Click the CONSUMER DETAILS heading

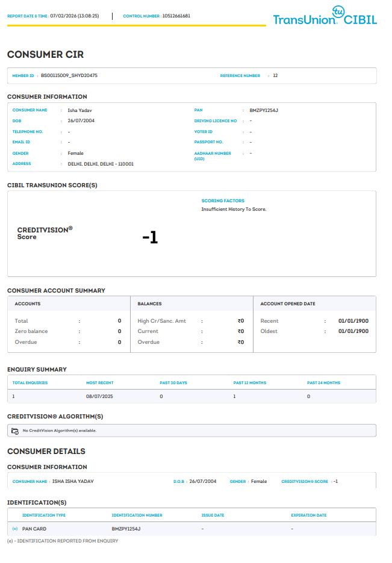pyautogui.click(x=46, y=452)
